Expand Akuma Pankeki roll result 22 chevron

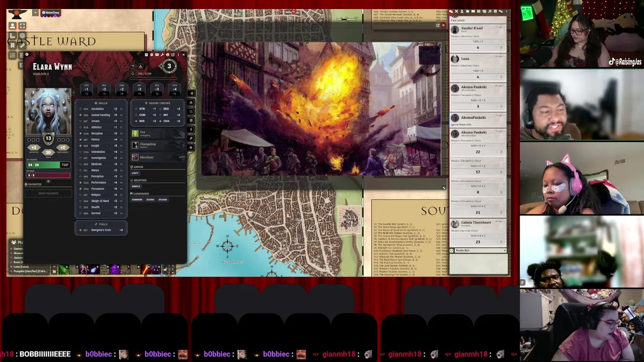(x=501, y=151)
